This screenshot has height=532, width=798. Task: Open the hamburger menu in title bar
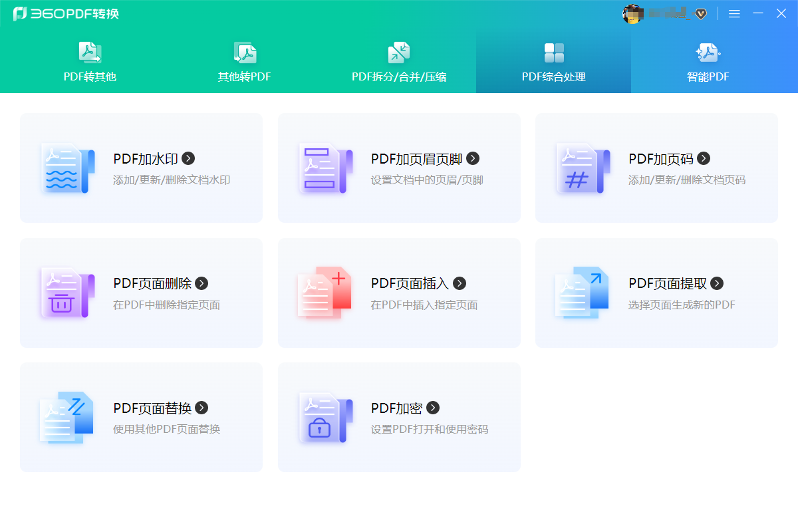pos(734,13)
